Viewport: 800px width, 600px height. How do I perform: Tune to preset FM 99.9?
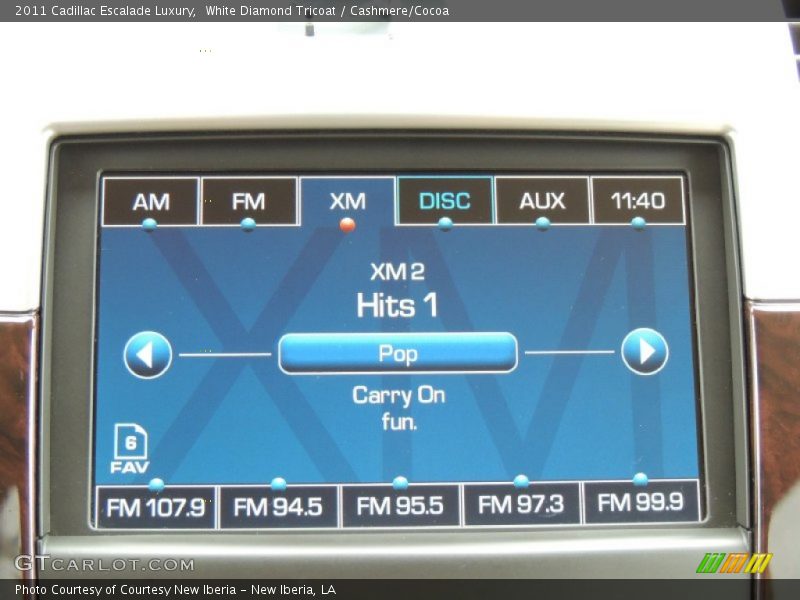coord(641,502)
